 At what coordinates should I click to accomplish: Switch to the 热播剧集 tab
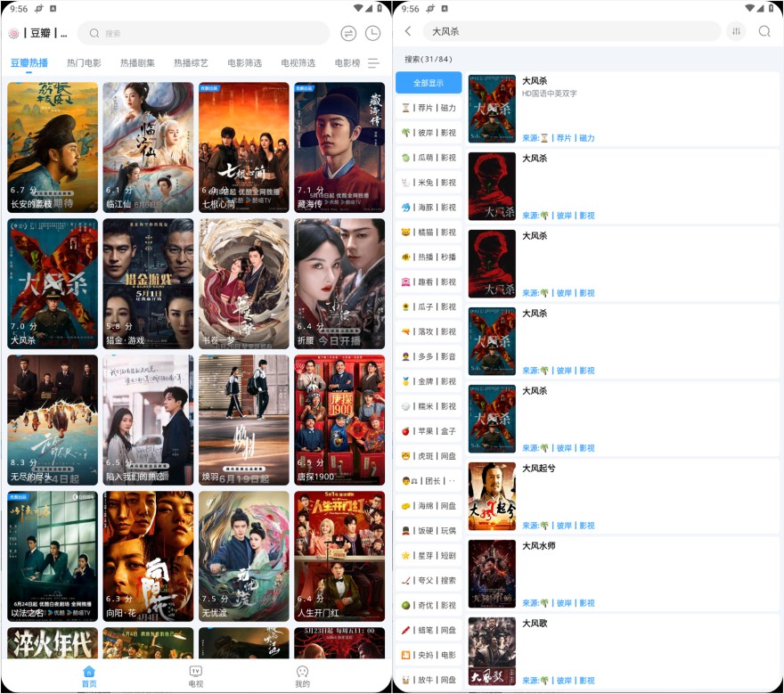tap(137, 63)
